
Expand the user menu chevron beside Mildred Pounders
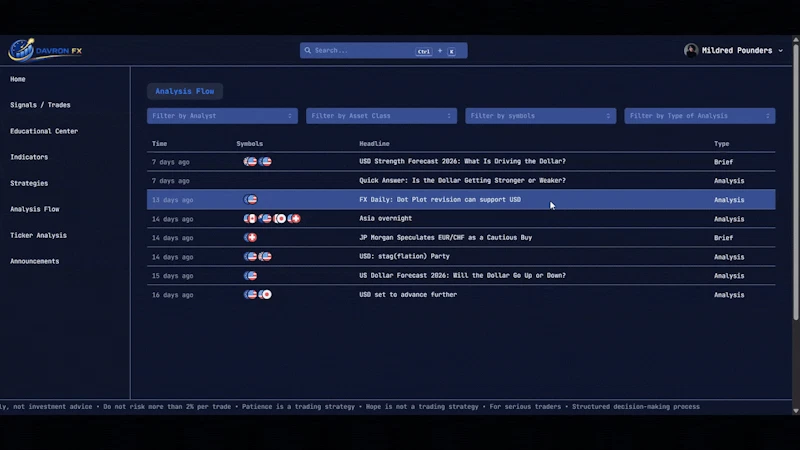(780, 51)
